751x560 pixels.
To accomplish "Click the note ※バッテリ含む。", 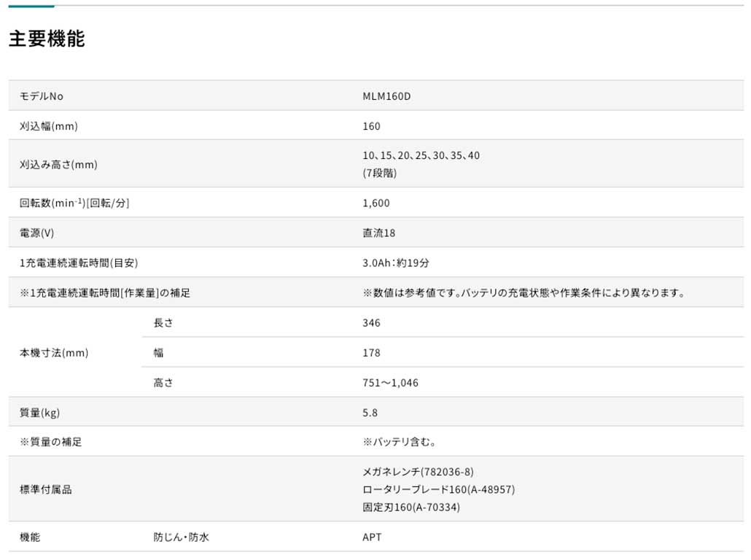I will [399, 442].
